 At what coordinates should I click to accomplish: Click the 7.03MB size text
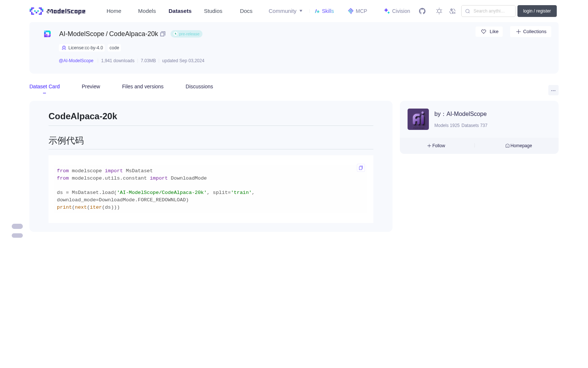148,61
